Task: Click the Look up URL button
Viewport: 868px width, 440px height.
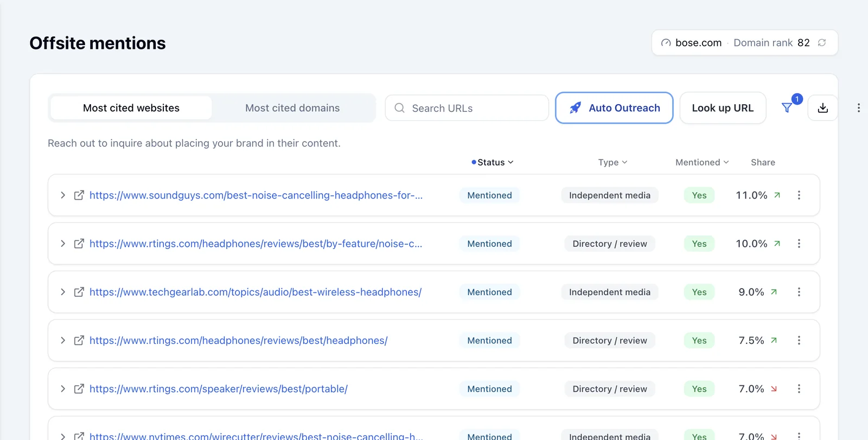Action: tap(723, 108)
